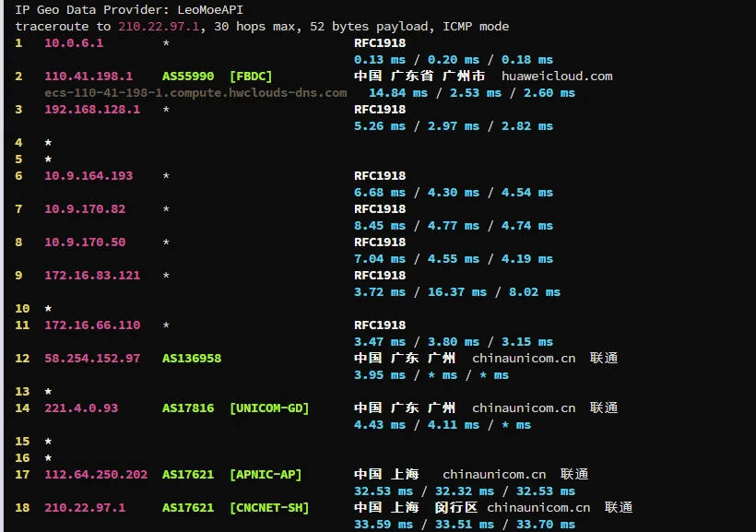The width and height of the screenshot is (756, 532).
Task: Open the huaweicloud.com domain
Action: pos(557,76)
